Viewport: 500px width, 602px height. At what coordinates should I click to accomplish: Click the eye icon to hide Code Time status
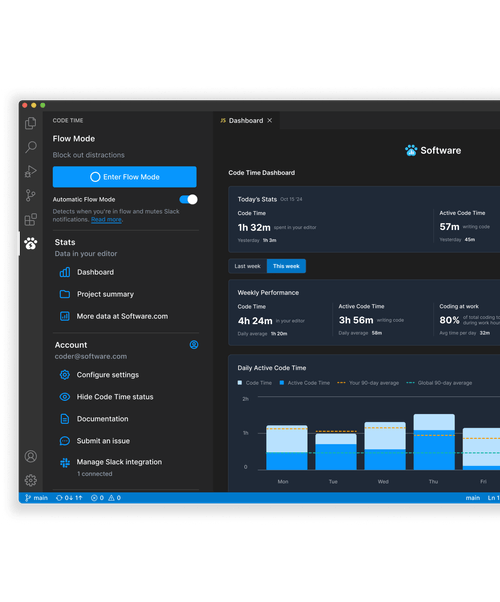point(65,397)
